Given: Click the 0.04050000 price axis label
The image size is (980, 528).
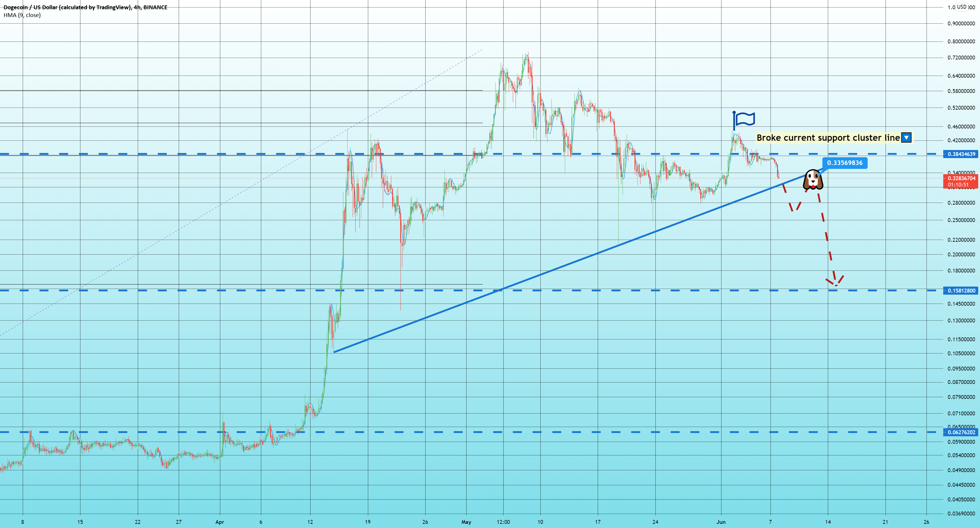Looking at the screenshot, I should click(961, 500).
